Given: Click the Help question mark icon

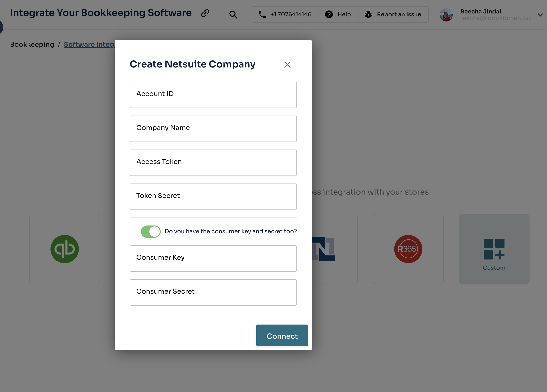Looking at the screenshot, I should coord(329,14).
